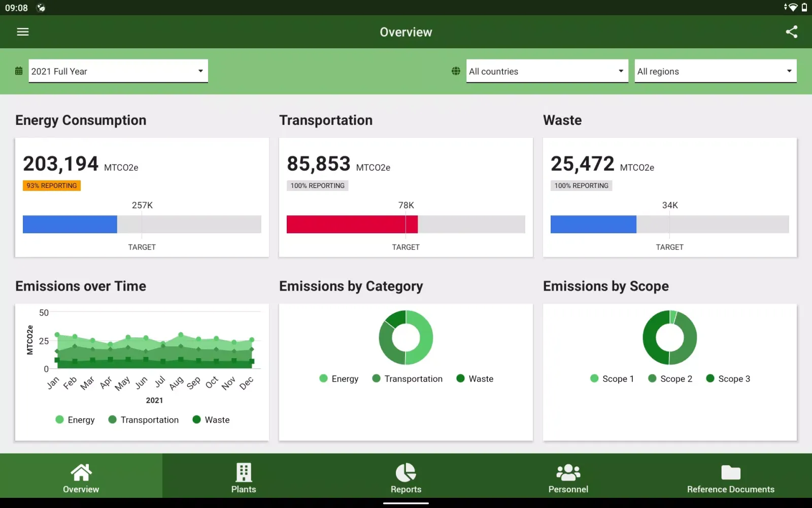812x508 pixels.
Task: Toggle the Waste series in Emissions over Time
Action: 211,420
